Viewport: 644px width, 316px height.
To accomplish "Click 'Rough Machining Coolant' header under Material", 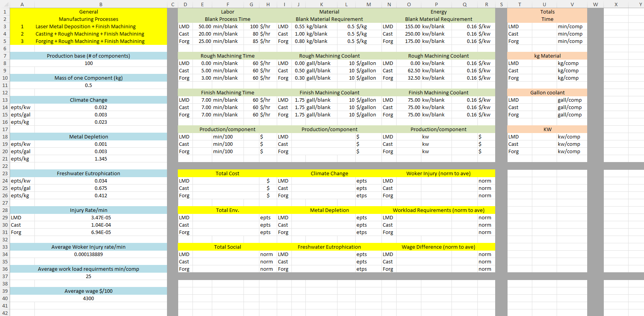I will coord(329,56).
